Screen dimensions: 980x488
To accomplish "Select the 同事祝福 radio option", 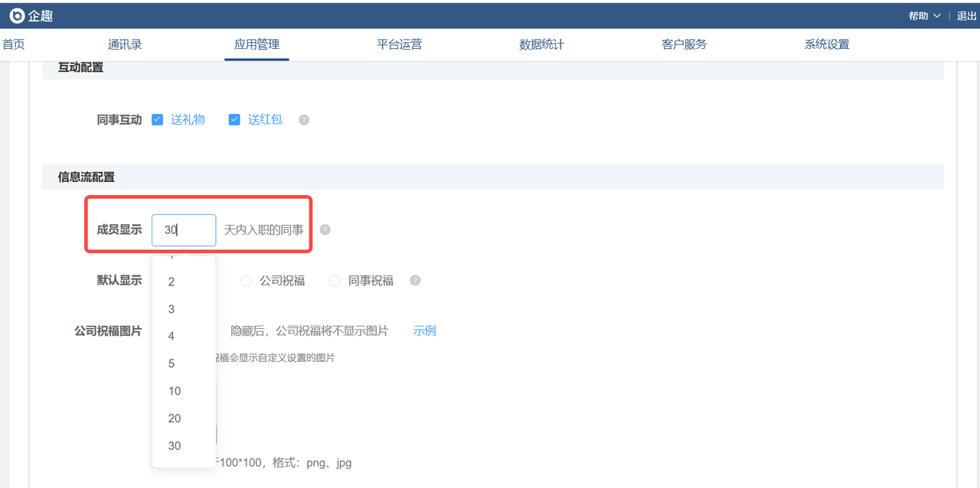I will [335, 281].
